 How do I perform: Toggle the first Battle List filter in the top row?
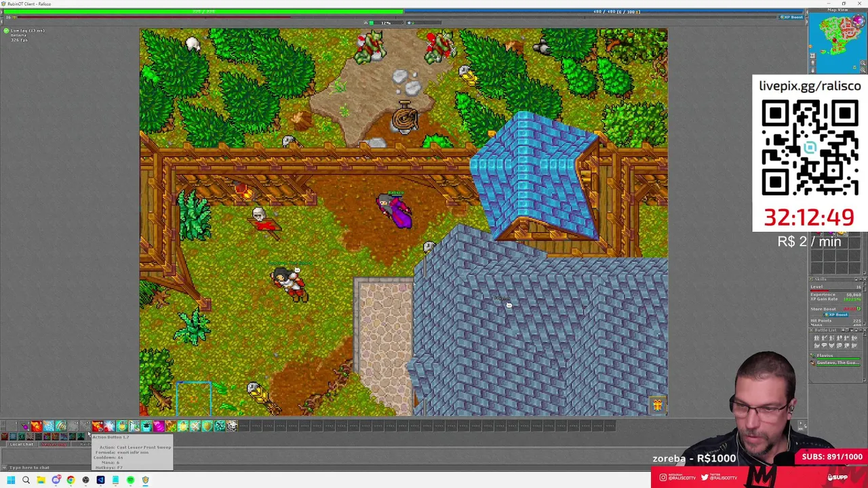point(816,338)
